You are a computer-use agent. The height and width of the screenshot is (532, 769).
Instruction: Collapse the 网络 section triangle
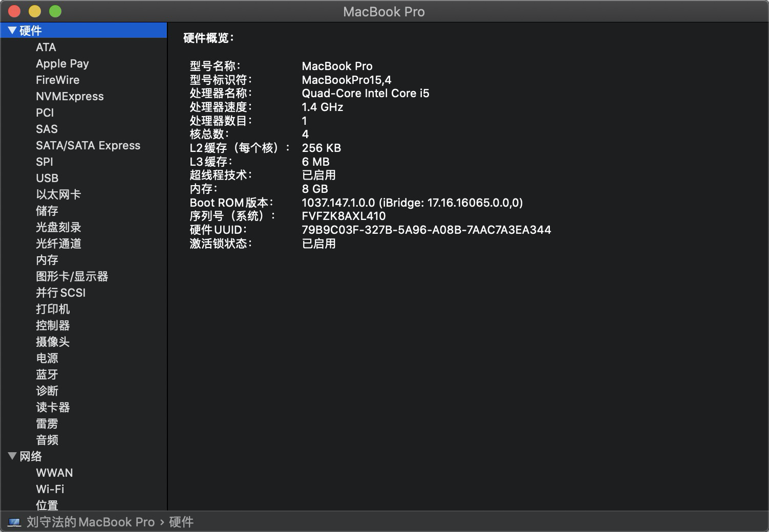point(12,456)
